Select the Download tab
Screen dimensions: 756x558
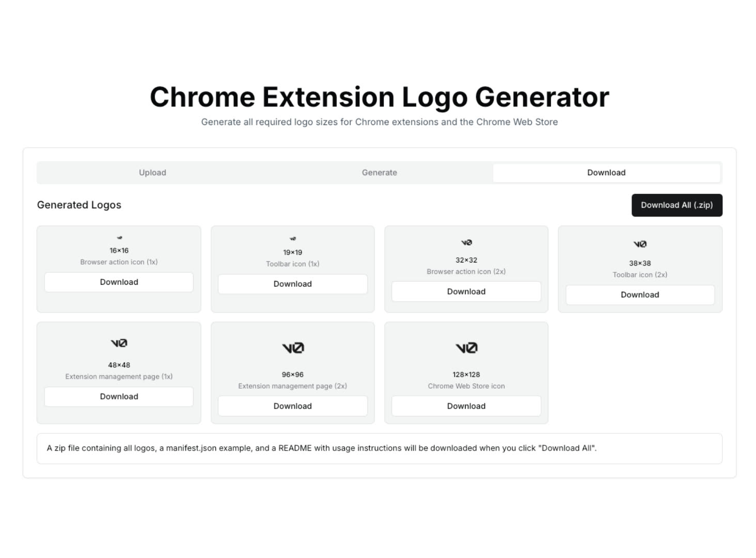[606, 173]
